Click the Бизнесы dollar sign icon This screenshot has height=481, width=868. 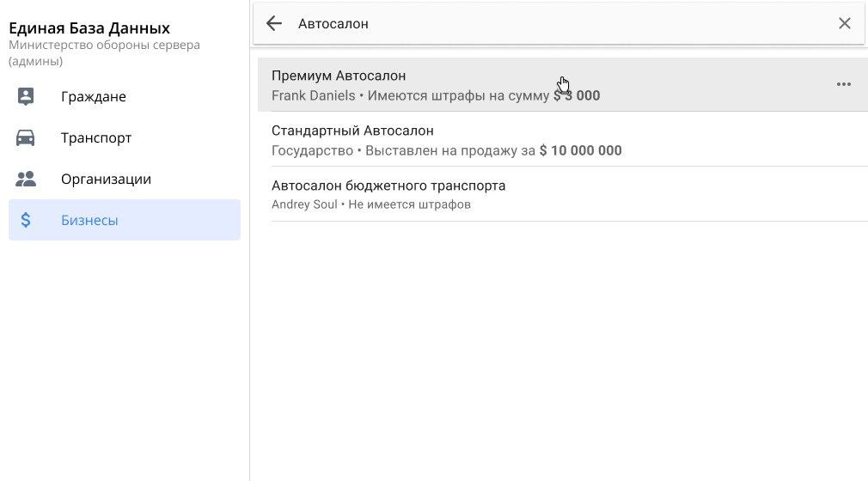pyautogui.click(x=26, y=220)
